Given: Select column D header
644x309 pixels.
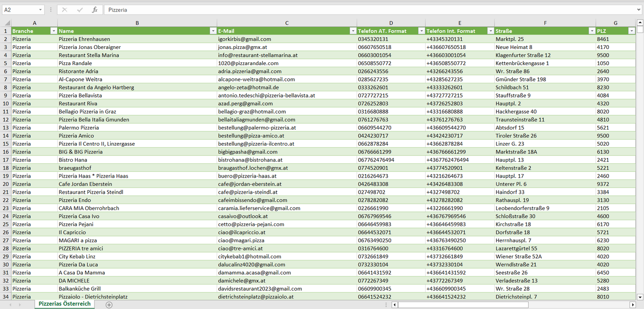Looking at the screenshot, I should click(391, 23).
